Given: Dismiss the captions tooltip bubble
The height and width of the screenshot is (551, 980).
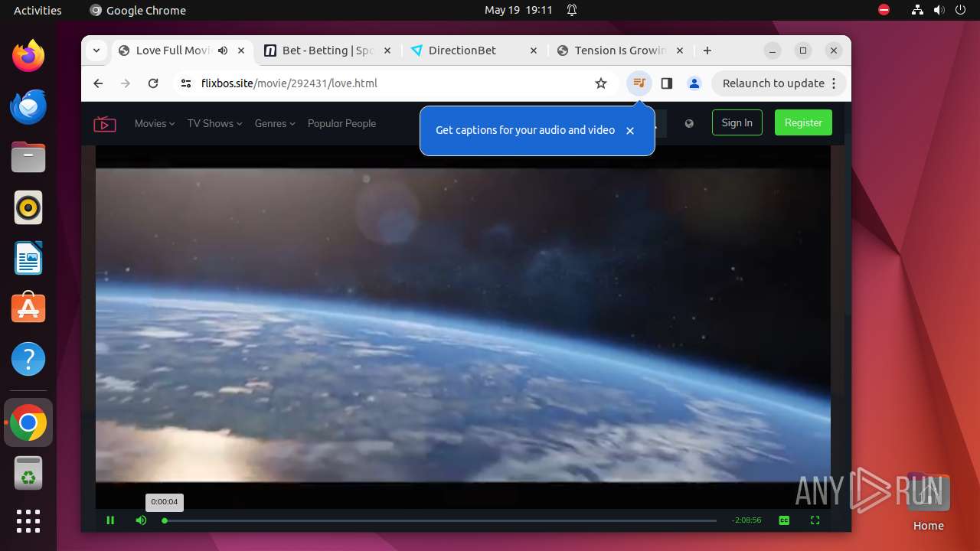Looking at the screenshot, I should [630, 131].
